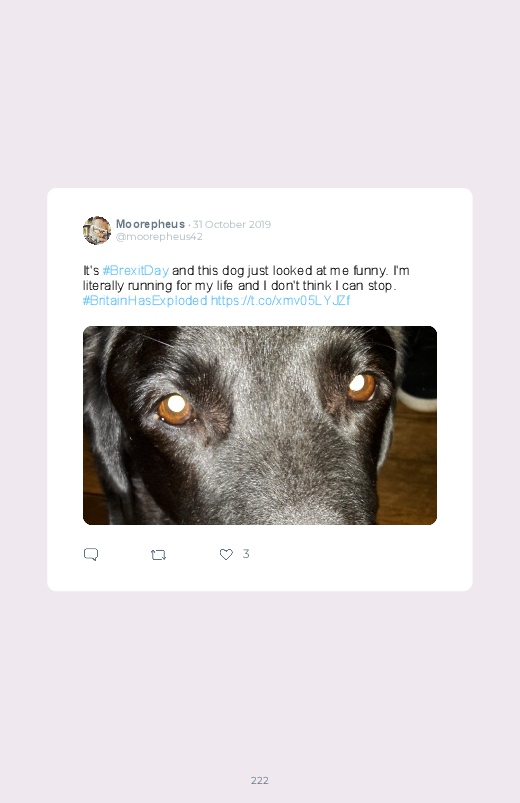
Task: Open the #BrexitDay hashtag
Action: (136, 270)
